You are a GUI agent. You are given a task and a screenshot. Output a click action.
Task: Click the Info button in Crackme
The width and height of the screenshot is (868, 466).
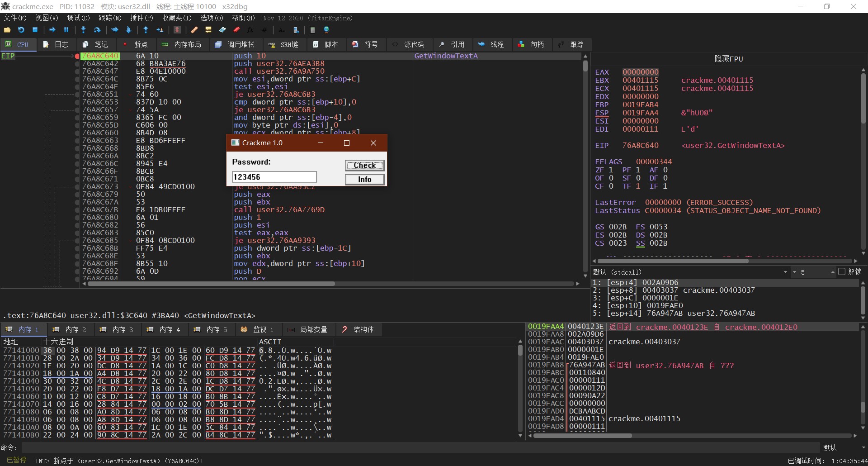click(x=364, y=180)
